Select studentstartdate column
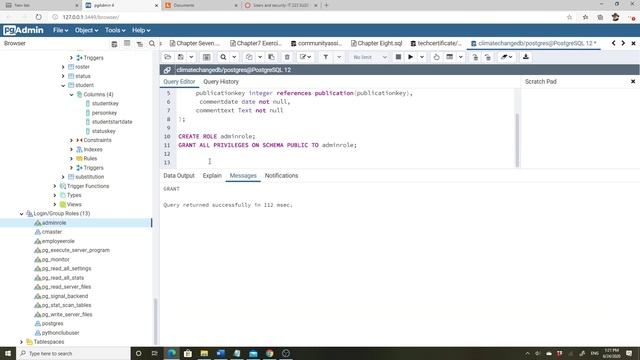The height and width of the screenshot is (360, 640). pos(112,122)
